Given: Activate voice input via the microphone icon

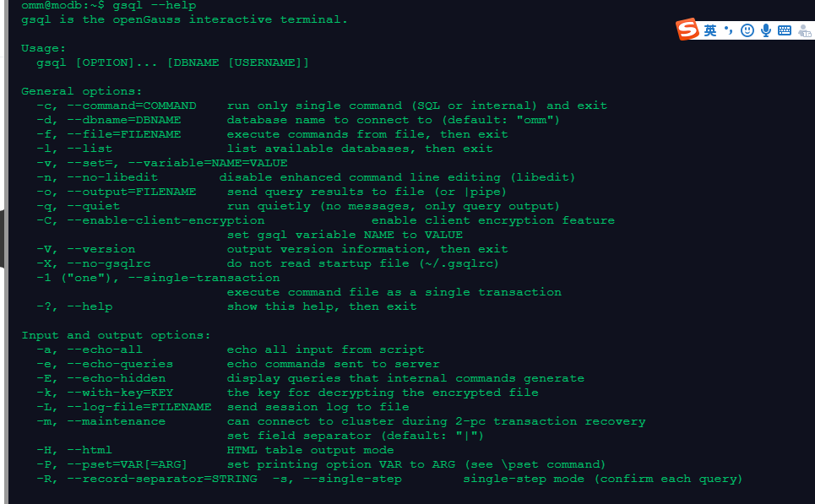Looking at the screenshot, I should [765, 30].
